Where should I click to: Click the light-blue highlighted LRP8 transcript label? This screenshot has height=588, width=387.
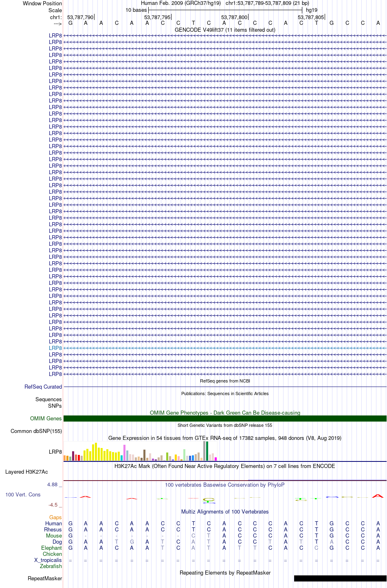pos(55,348)
